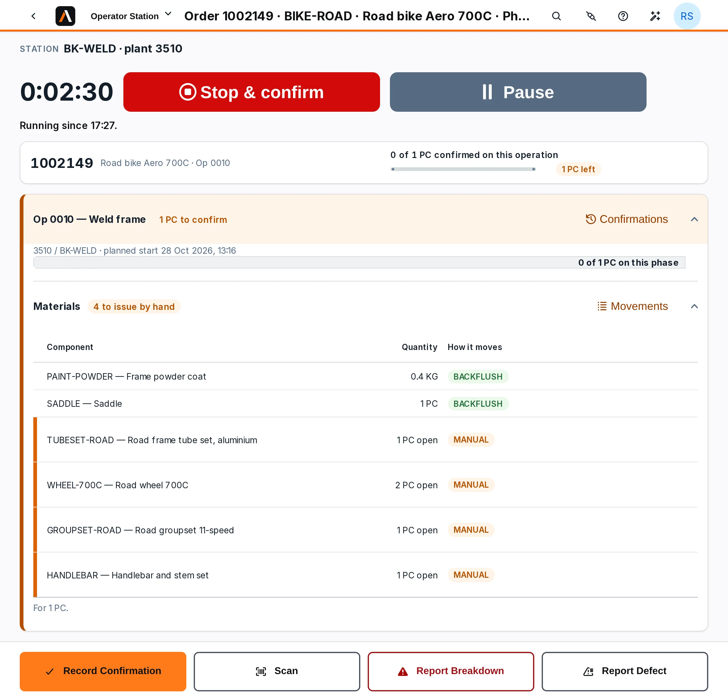Collapse the Materials section chevron
Image resolution: width=728 pixels, height=700 pixels.
pyautogui.click(x=694, y=306)
